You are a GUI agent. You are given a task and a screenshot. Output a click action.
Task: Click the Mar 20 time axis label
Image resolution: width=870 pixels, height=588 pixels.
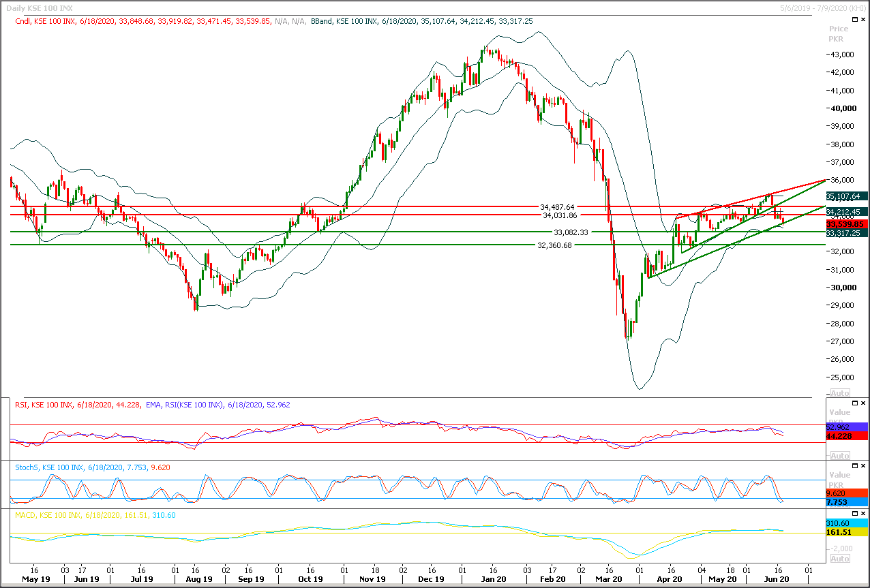(x=610, y=579)
